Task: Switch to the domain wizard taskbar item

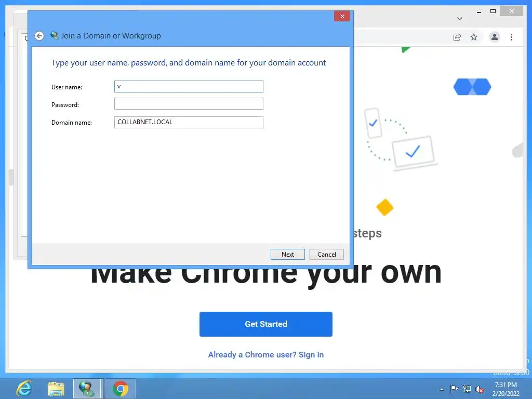Action: click(87, 389)
